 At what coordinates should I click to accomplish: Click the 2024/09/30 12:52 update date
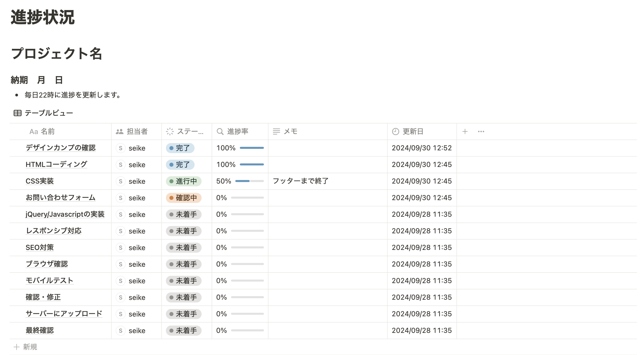click(x=422, y=148)
